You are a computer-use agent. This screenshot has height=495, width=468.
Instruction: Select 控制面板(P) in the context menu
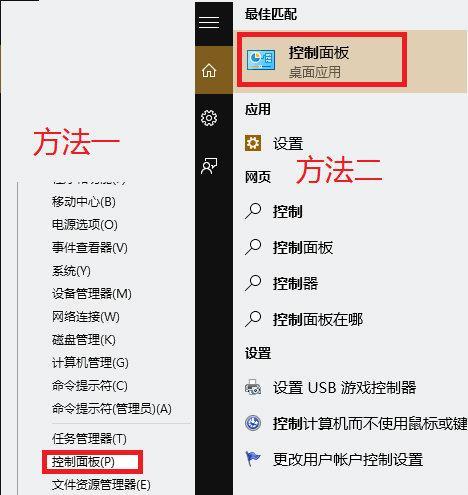click(x=83, y=462)
